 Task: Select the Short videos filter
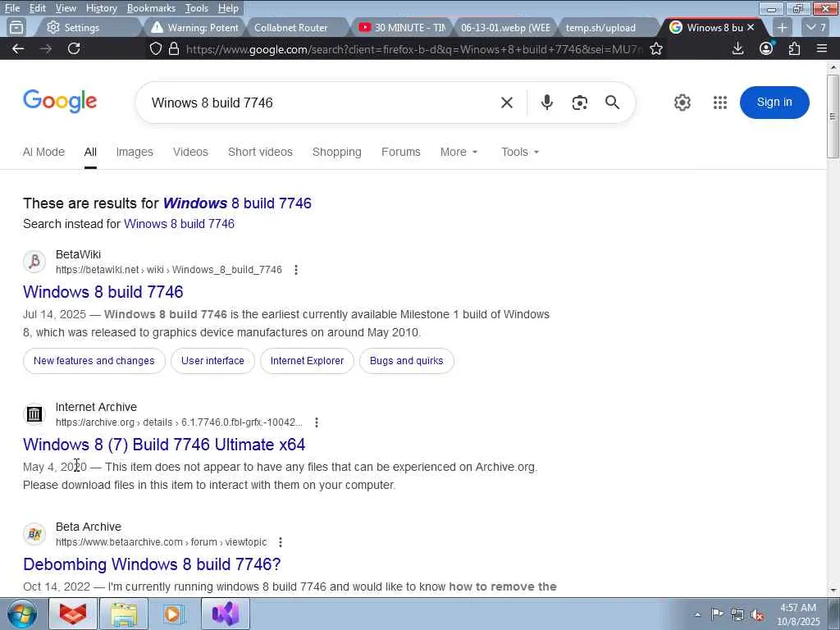click(x=260, y=152)
